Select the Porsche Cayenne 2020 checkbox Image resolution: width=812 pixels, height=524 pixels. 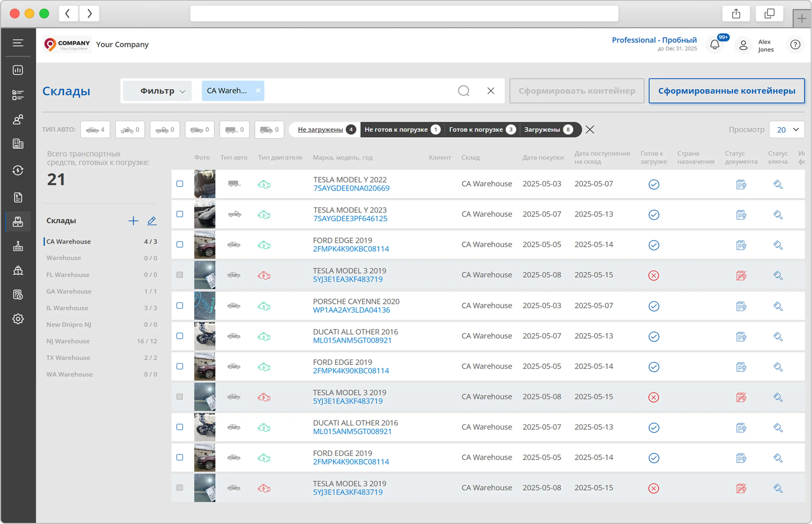pos(179,306)
